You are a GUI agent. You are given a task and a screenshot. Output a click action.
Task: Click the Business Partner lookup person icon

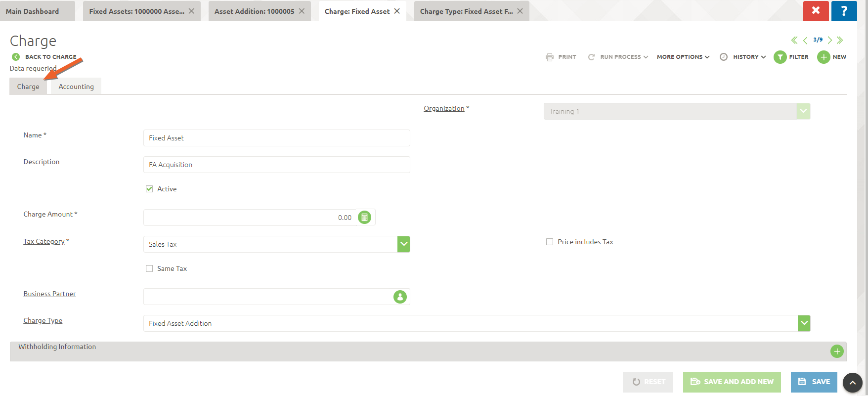(x=400, y=297)
